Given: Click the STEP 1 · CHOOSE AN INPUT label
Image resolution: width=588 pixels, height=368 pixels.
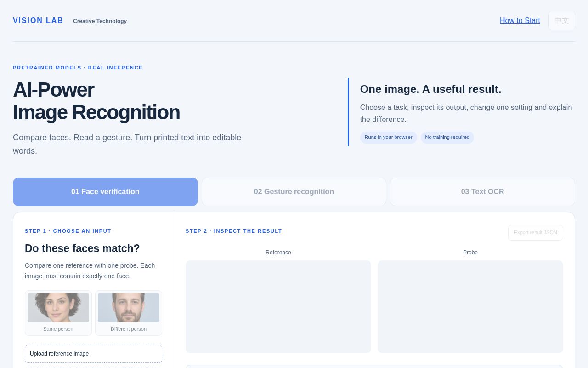Looking at the screenshot, I should 68,231.
